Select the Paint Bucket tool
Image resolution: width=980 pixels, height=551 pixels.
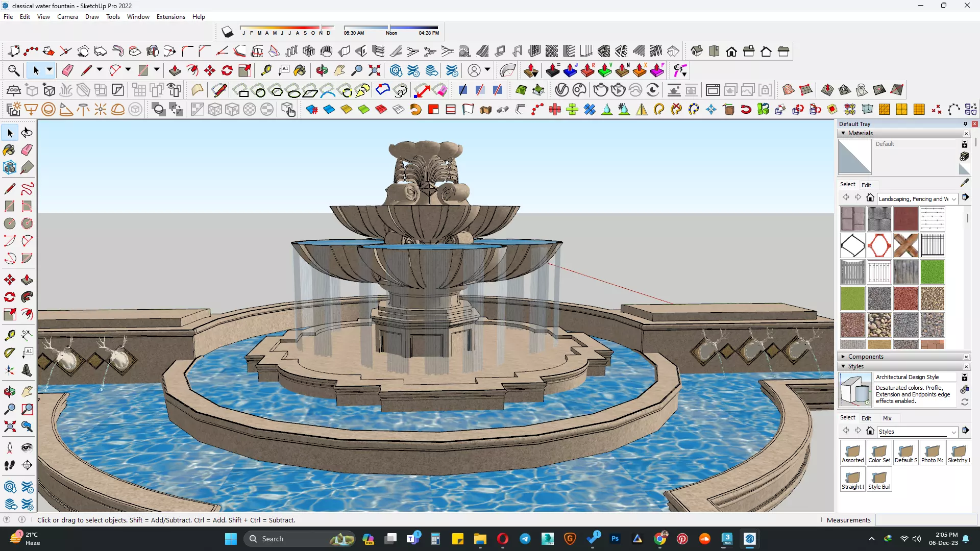[x=9, y=150]
